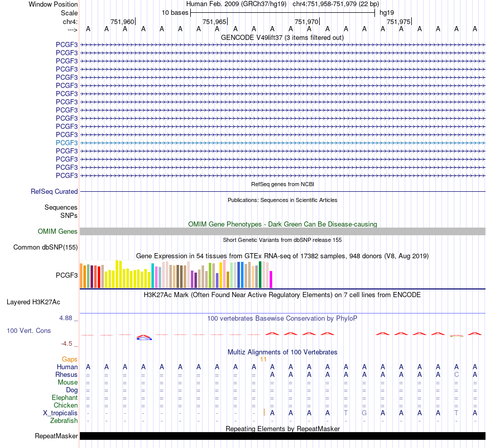Open the RefSeq Curated track label

pyautogui.click(x=54, y=191)
